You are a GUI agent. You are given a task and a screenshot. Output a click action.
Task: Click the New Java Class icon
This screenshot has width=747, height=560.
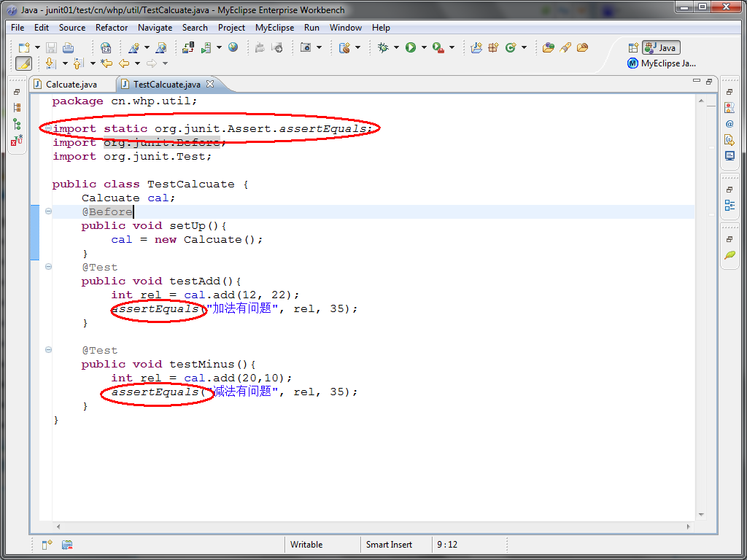(x=511, y=47)
